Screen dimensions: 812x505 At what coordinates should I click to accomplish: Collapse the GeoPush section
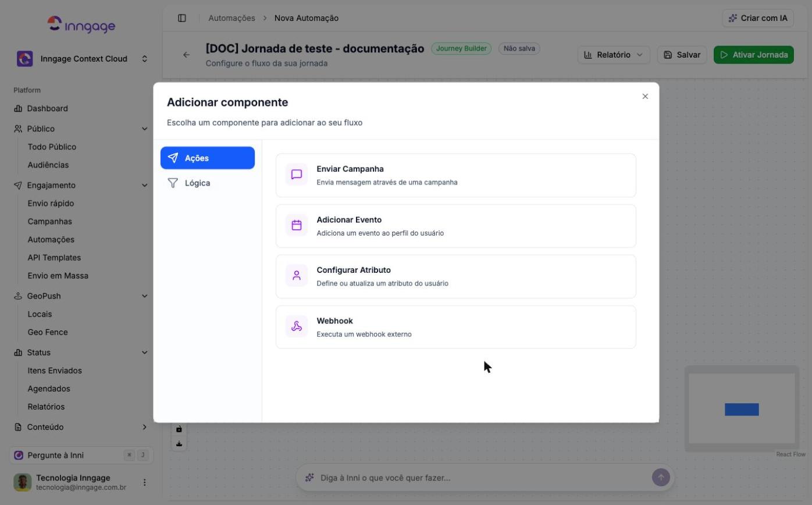pyautogui.click(x=145, y=296)
